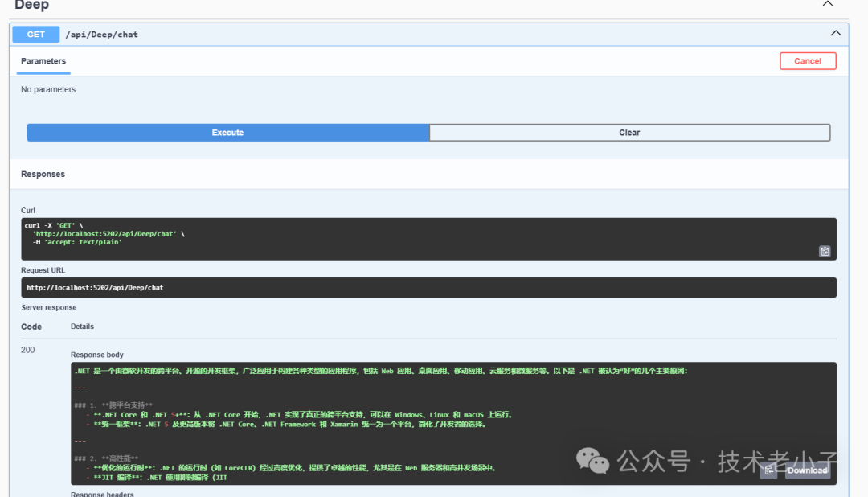The height and width of the screenshot is (497, 868).
Task: Collapse the Deep section chevron
Action: (828, 4)
